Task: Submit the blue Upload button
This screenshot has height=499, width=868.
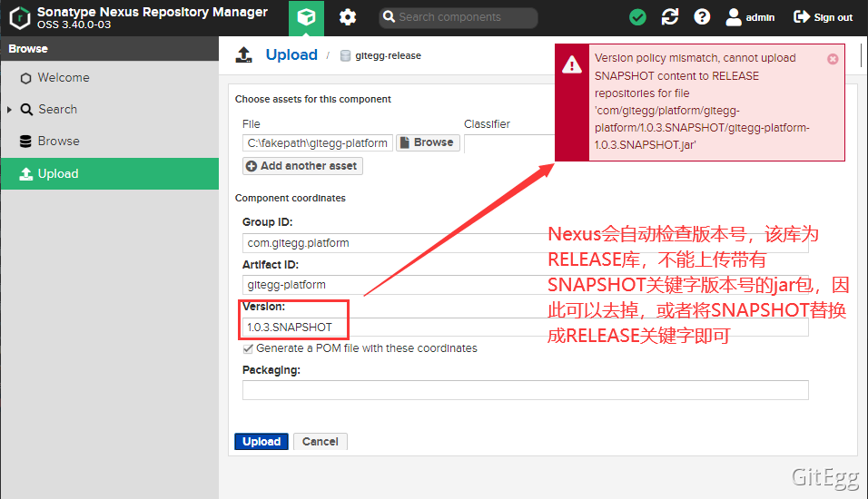Action: click(x=261, y=442)
